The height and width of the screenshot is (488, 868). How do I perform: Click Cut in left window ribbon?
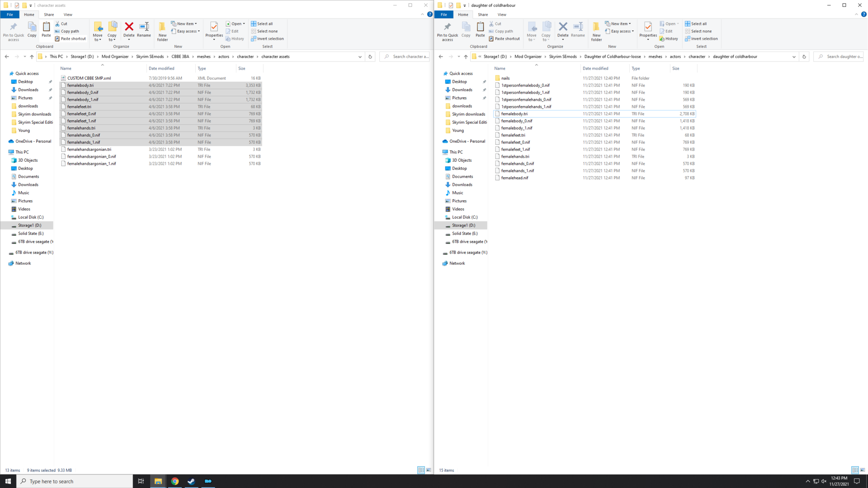click(x=61, y=24)
